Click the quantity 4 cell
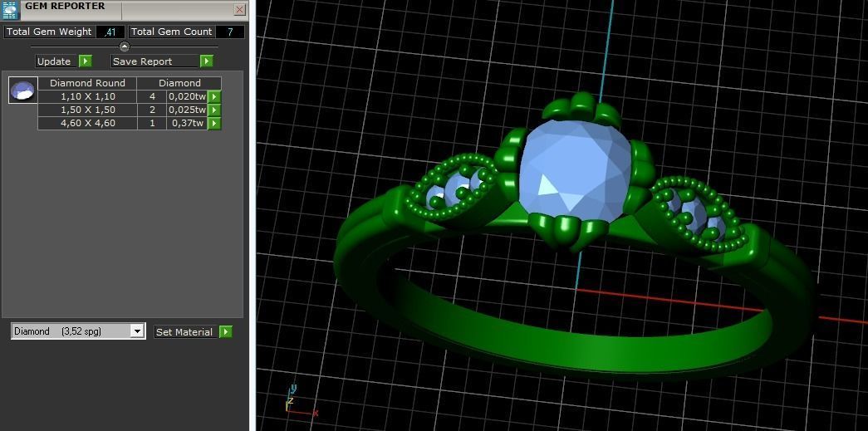This screenshot has height=431, width=868. click(x=152, y=96)
